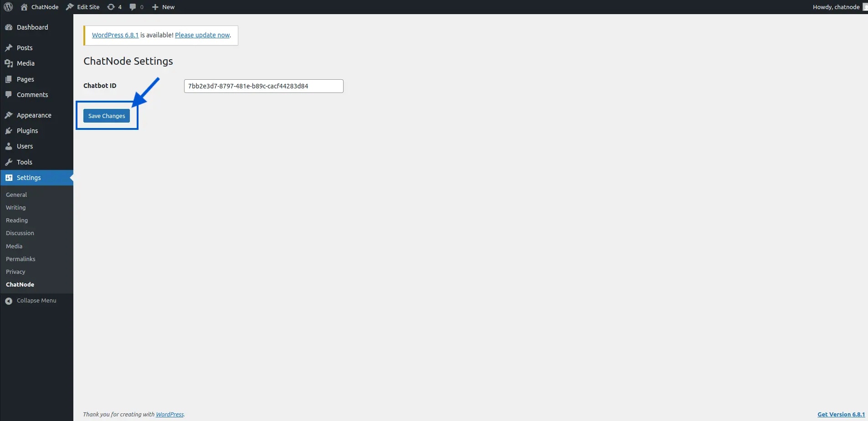Click the Plugins plug icon
Image resolution: width=868 pixels, height=421 pixels.
[x=9, y=131]
